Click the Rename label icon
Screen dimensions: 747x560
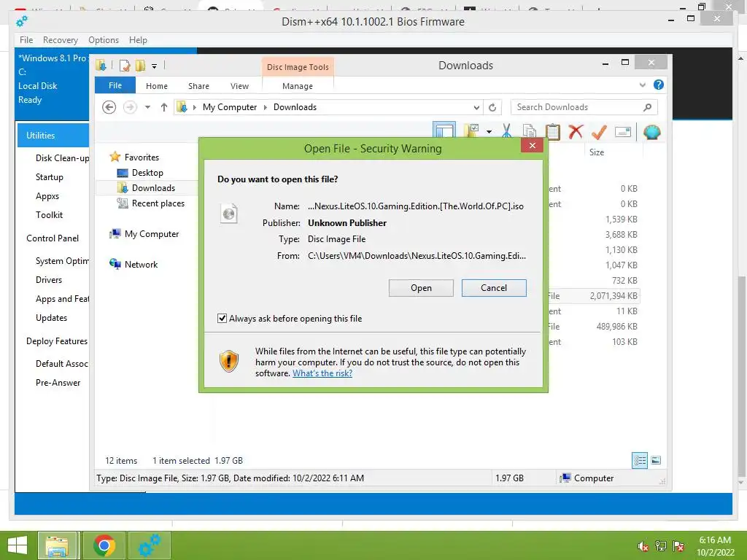click(x=623, y=132)
